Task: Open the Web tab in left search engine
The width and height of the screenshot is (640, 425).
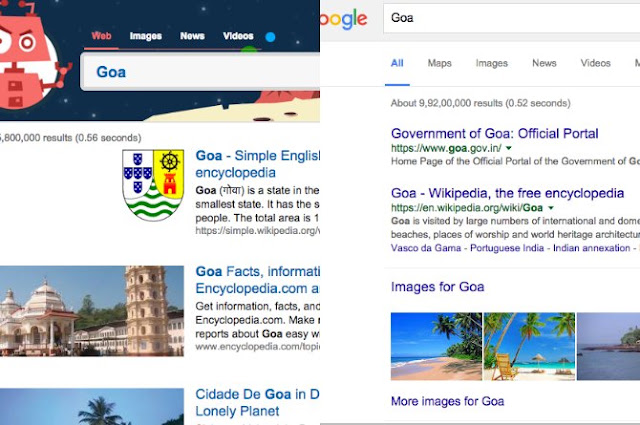Action: coord(101,36)
